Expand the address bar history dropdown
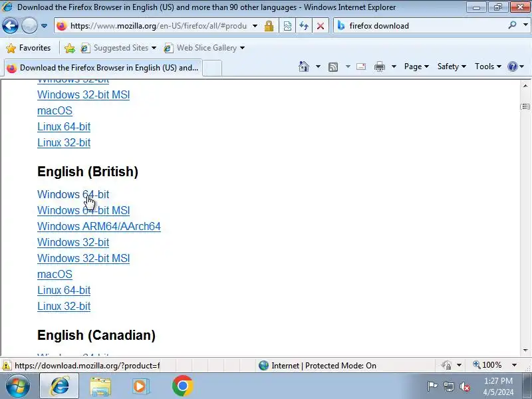Viewport: 532px width, 399px height. (x=255, y=26)
